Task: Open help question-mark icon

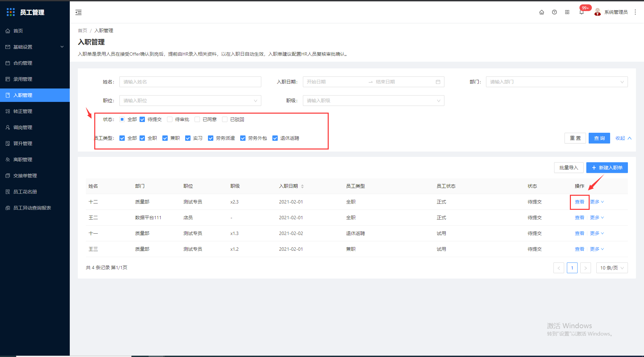Action: click(554, 12)
